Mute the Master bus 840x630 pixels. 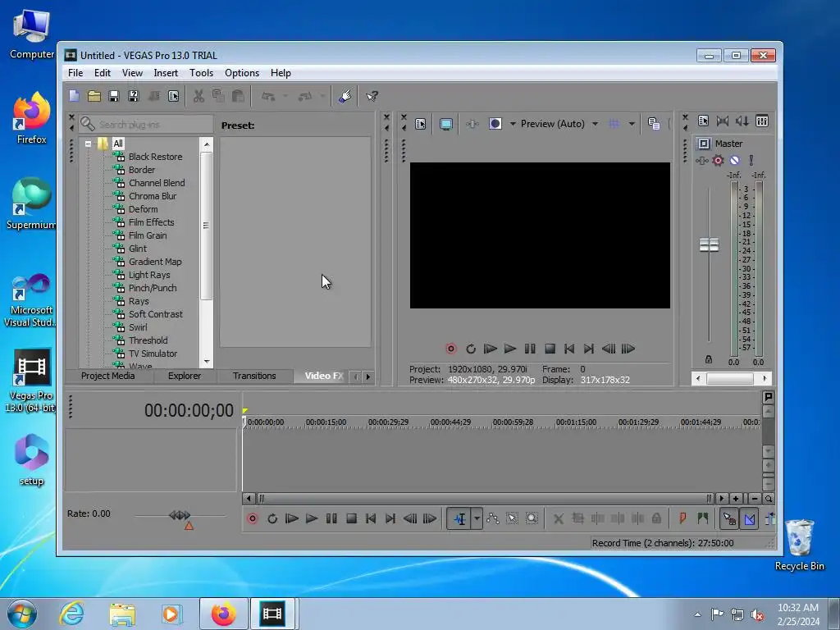pos(734,160)
